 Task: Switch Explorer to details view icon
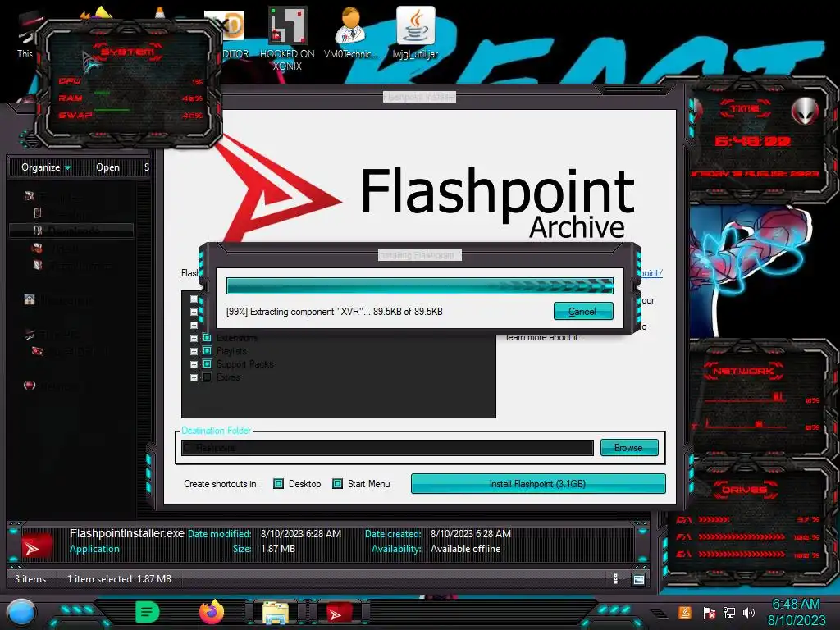coord(615,578)
